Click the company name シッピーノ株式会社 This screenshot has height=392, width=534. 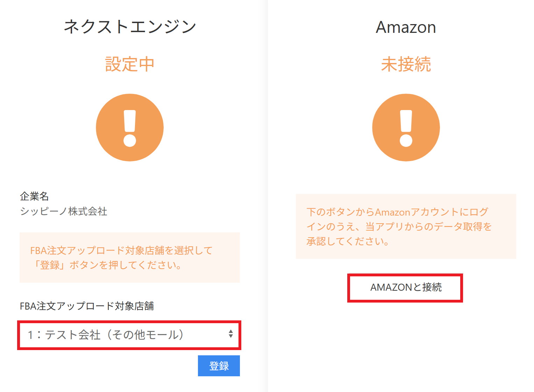pyautogui.click(x=64, y=211)
